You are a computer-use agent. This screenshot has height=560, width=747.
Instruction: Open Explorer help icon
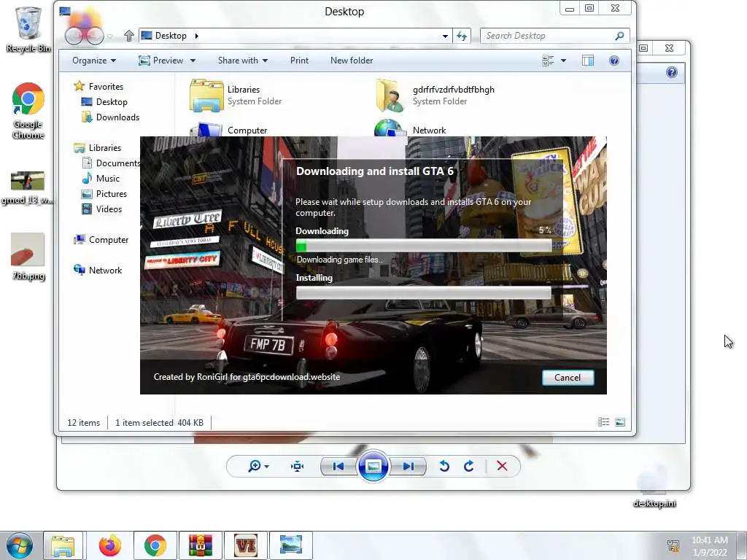pyautogui.click(x=614, y=61)
